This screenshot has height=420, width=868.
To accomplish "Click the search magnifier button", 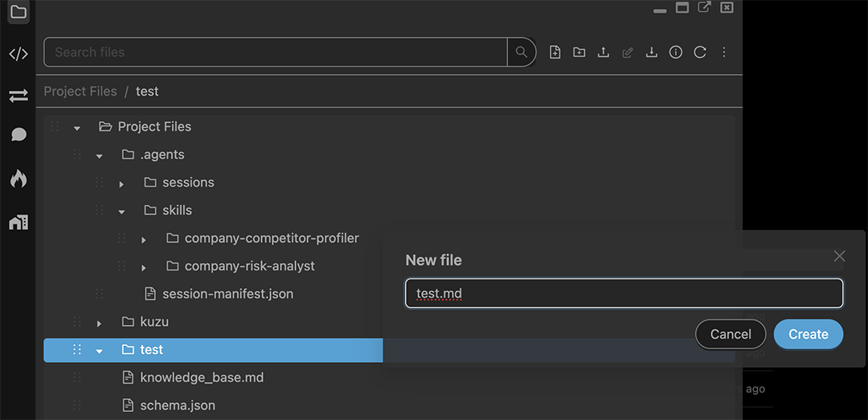I will pyautogui.click(x=522, y=52).
